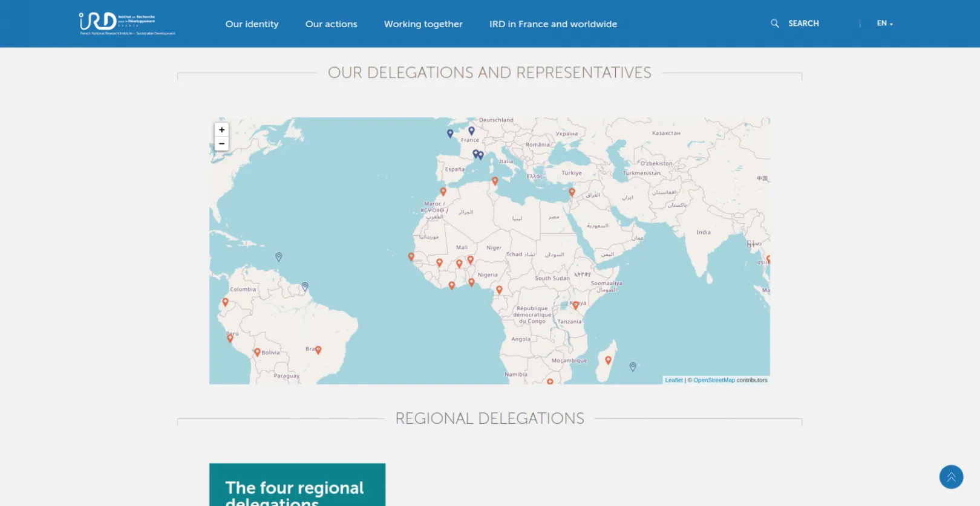
Task: Select the orange marker in Ecuador
Action: tap(225, 302)
